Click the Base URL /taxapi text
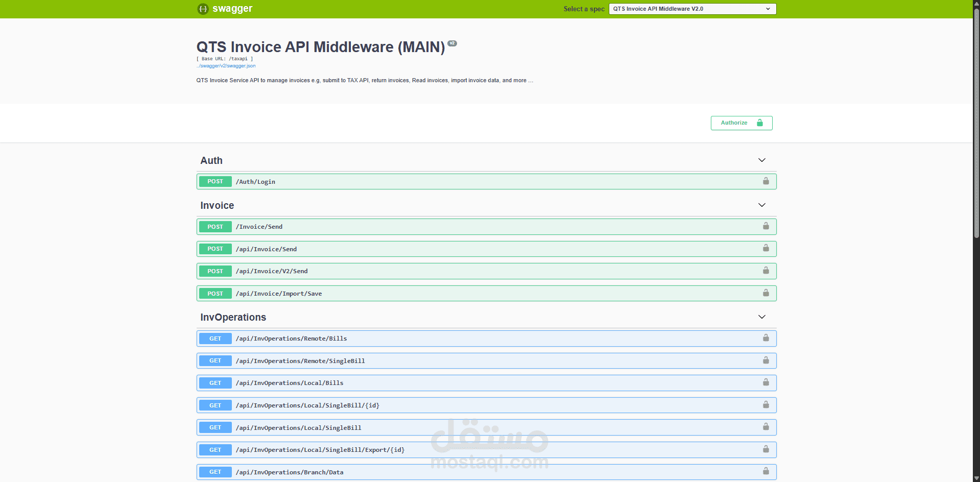 [x=225, y=59]
